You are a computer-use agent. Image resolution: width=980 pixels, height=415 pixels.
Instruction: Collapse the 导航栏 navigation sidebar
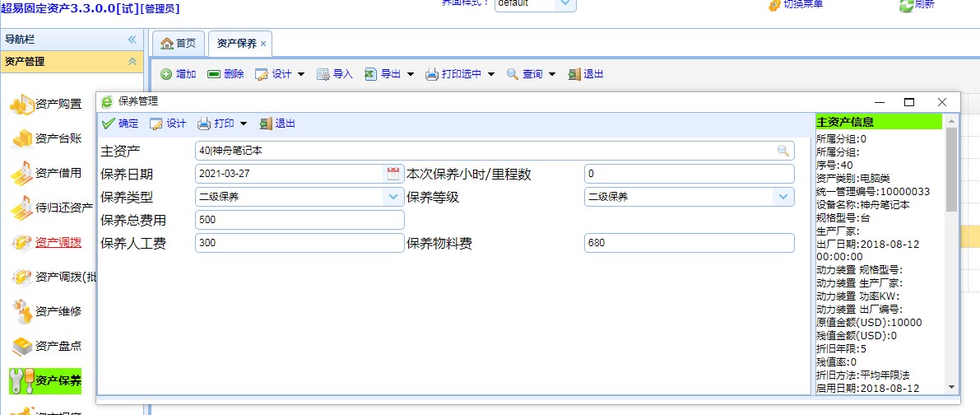point(132,40)
